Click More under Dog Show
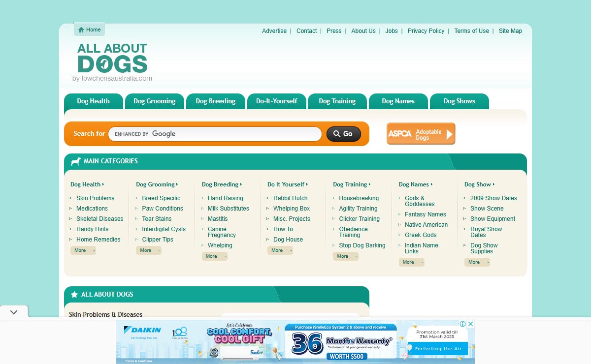 (x=477, y=262)
